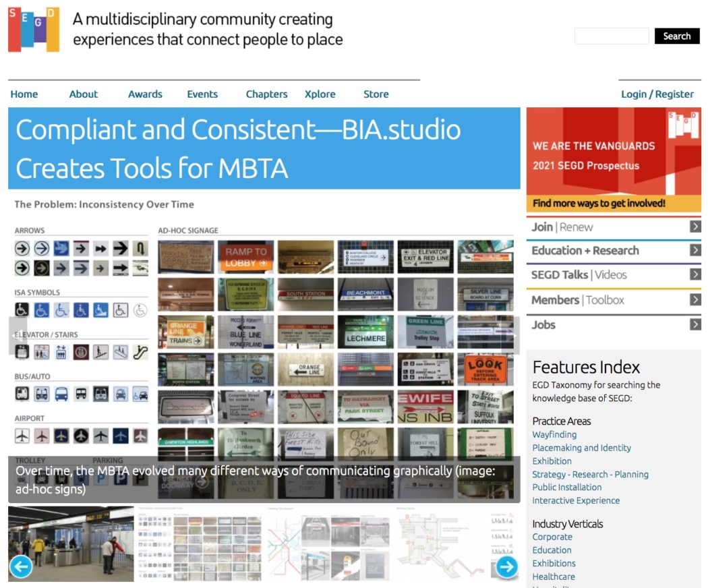Image resolution: width=708 pixels, height=588 pixels.
Task: Advance thumbnail strip with blue right arrow
Action: coord(506,566)
